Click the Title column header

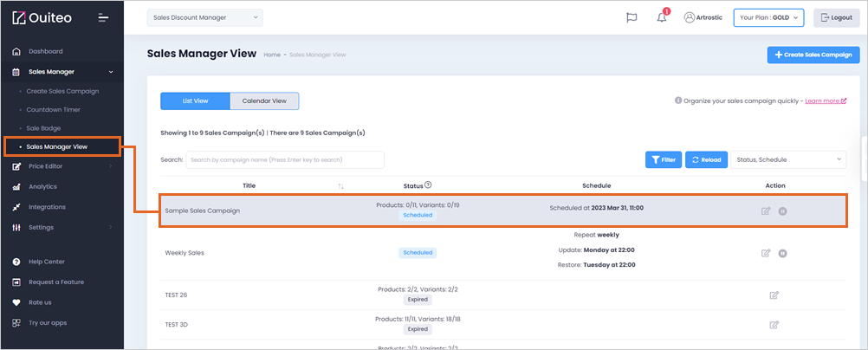[249, 185]
